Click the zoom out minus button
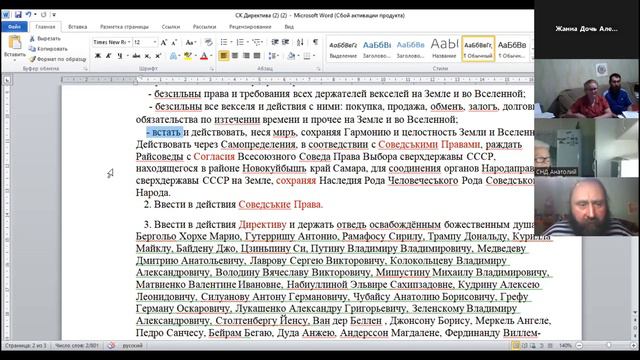Screen dimensions: 640x360 tap(579, 346)
